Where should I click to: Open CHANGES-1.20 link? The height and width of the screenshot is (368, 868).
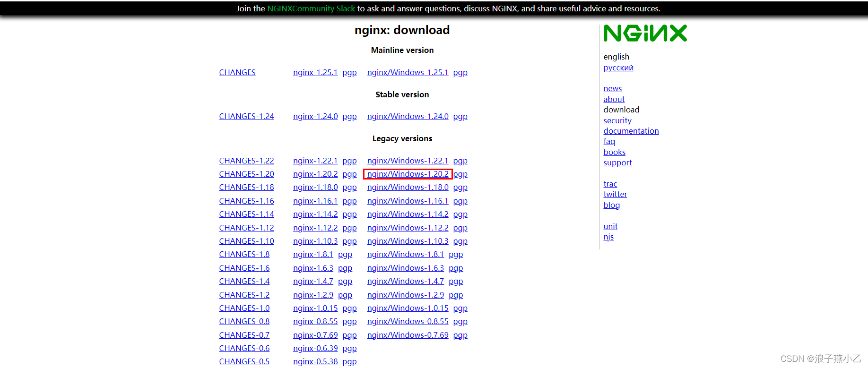[246, 174]
